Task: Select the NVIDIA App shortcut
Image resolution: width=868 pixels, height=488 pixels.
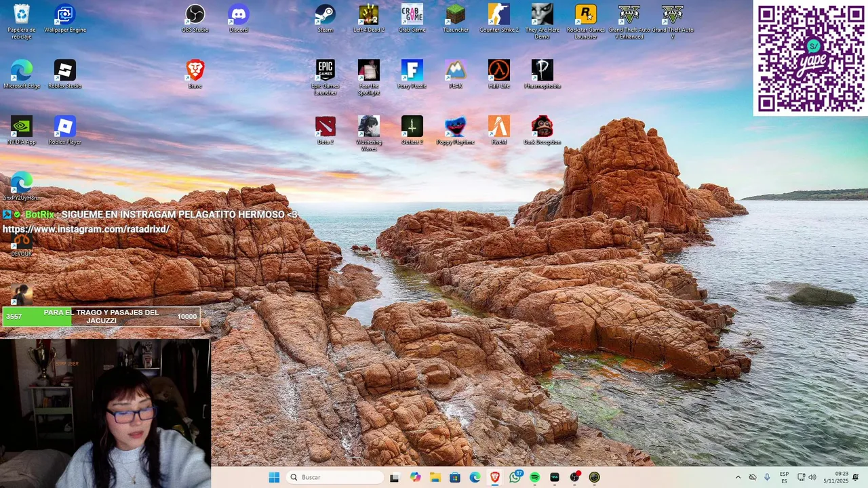Action: tap(22, 131)
